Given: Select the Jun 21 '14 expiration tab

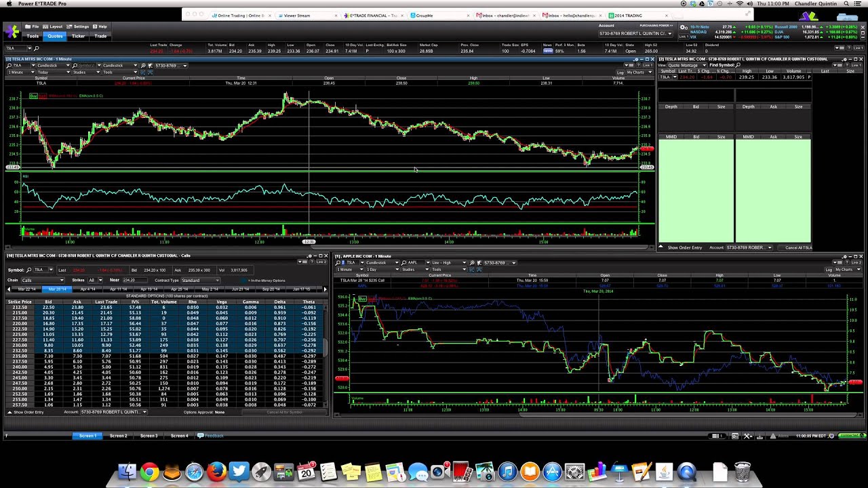Looking at the screenshot, I should tap(240, 289).
